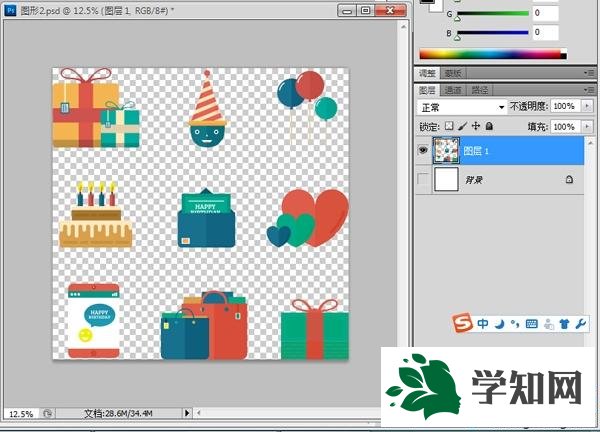The image size is (600, 432).
Task: Click the G channel value field
Action: [x=546, y=13]
